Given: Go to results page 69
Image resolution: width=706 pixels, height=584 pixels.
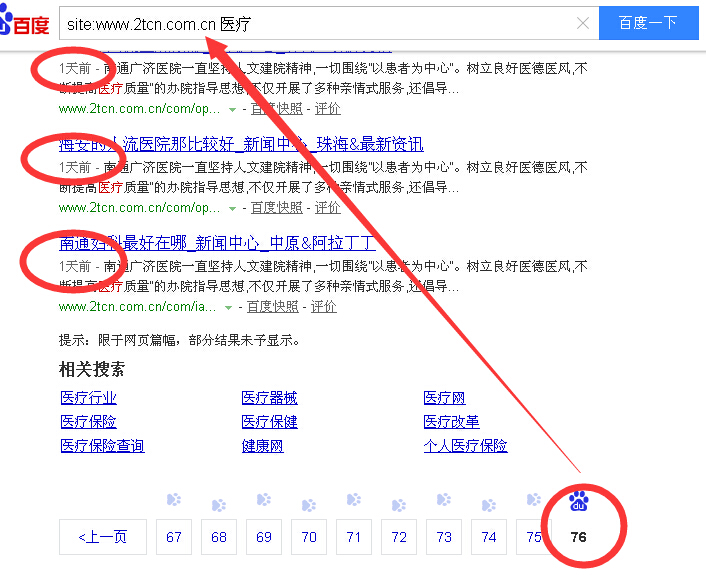Looking at the screenshot, I should point(264,537).
